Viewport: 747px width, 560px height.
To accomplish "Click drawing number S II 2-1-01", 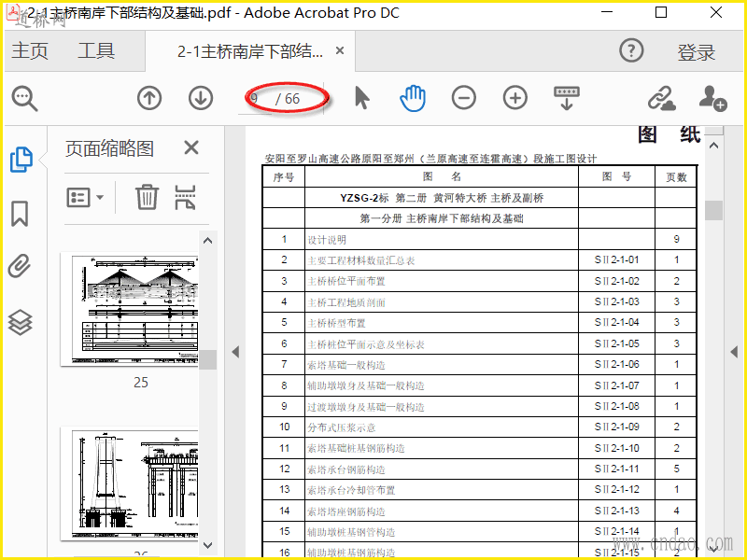I will 617,260.
